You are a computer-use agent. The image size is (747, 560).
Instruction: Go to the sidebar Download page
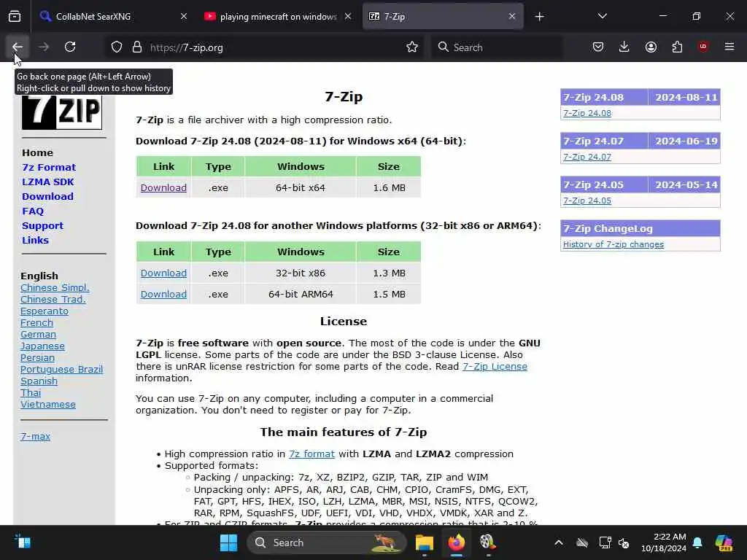(47, 197)
